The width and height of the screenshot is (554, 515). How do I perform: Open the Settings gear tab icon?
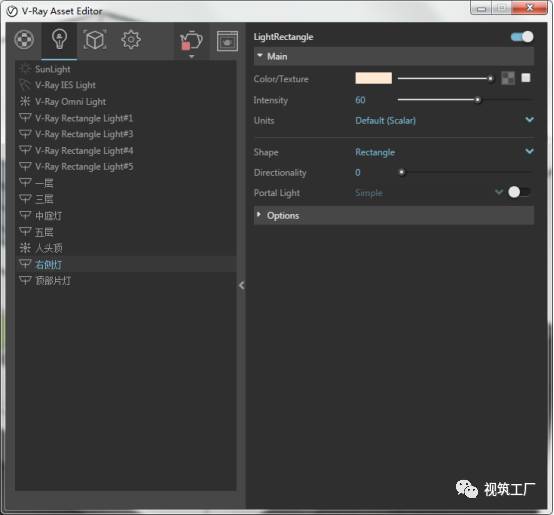point(131,40)
